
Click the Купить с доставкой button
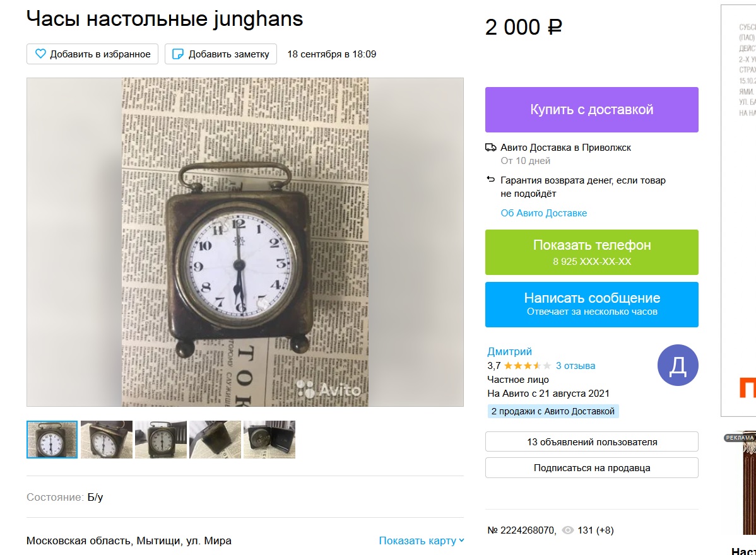click(591, 110)
